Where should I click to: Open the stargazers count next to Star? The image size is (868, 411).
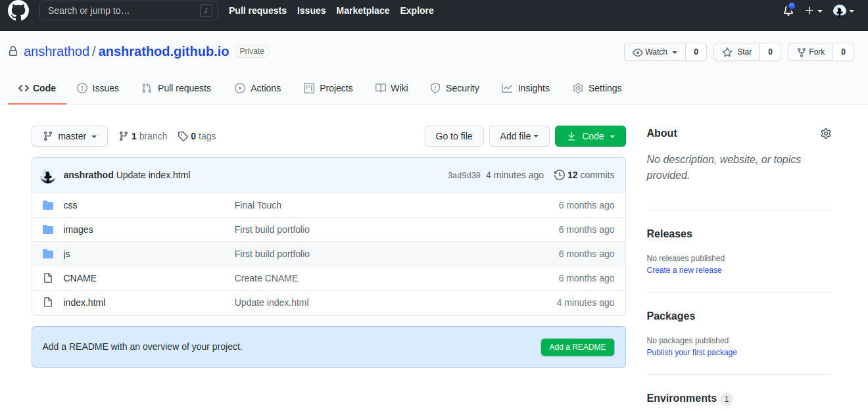tap(770, 52)
